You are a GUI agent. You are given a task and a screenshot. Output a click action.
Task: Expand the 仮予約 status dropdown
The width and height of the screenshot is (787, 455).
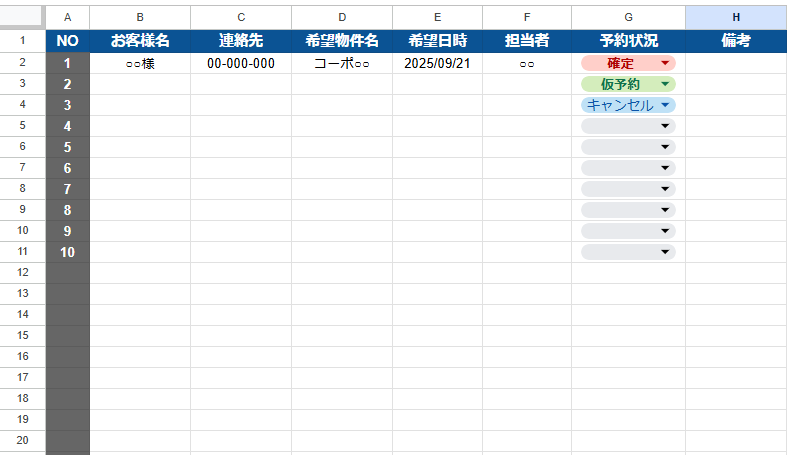665,84
